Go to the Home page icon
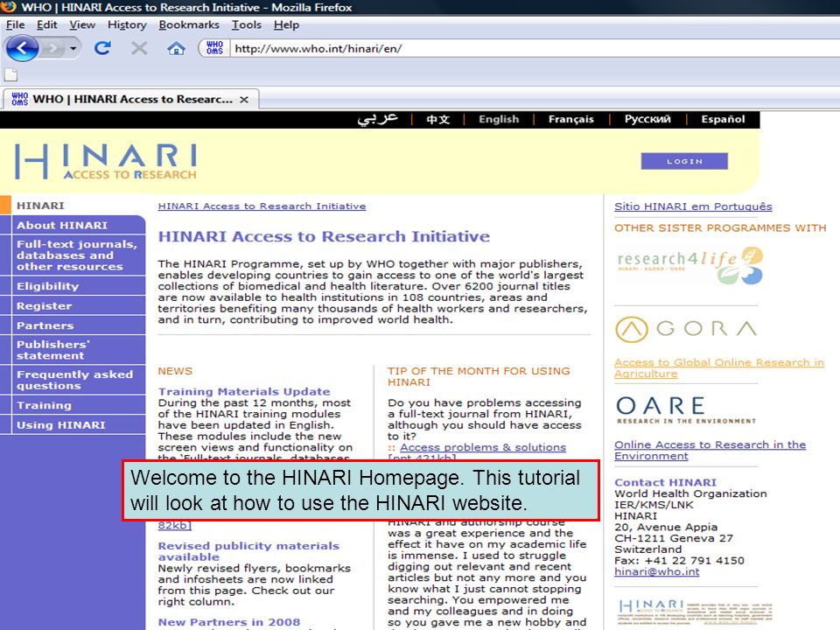The width and height of the screenshot is (840, 630). 176,49
